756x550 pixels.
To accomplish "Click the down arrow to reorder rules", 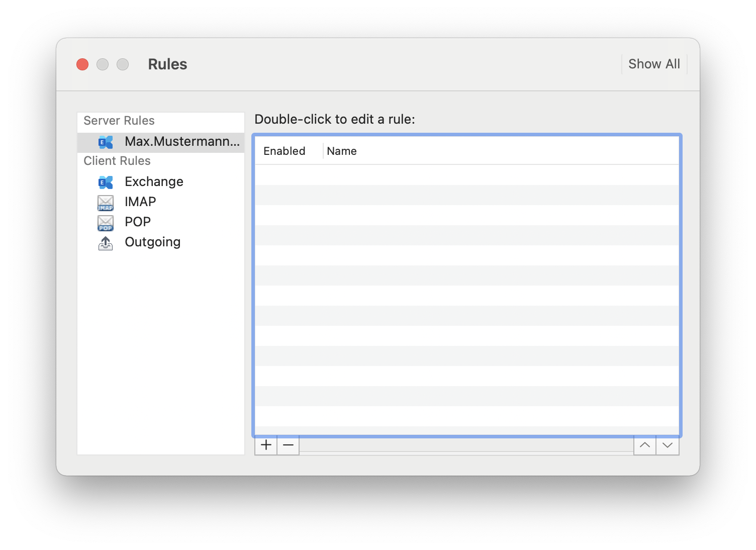I will pos(668,445).
